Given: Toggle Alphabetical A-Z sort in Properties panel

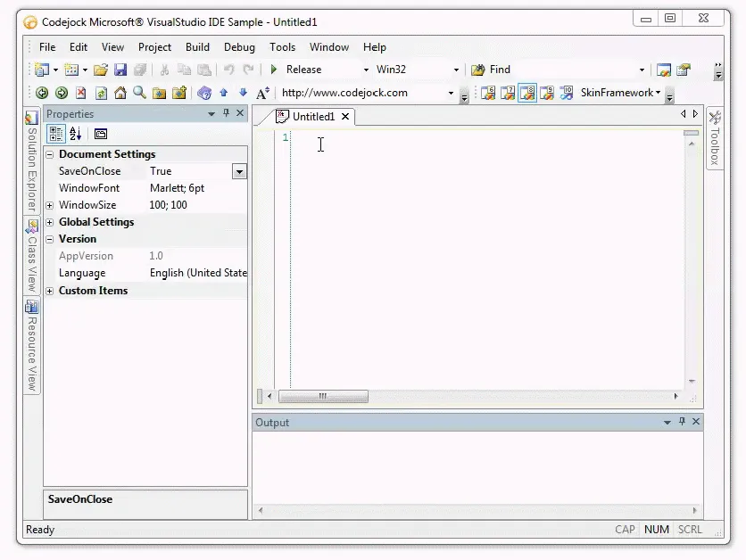Looking at the screenshot, I should tap(76, 134).
